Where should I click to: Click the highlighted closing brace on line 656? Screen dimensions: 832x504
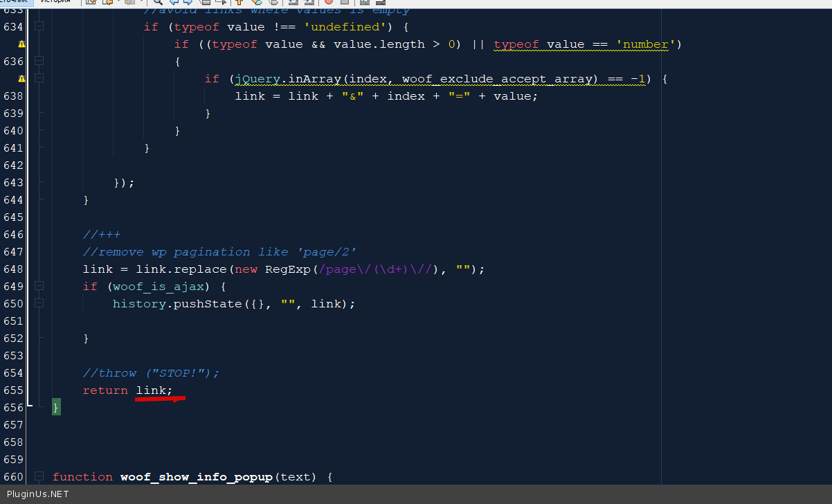point(56,408)
